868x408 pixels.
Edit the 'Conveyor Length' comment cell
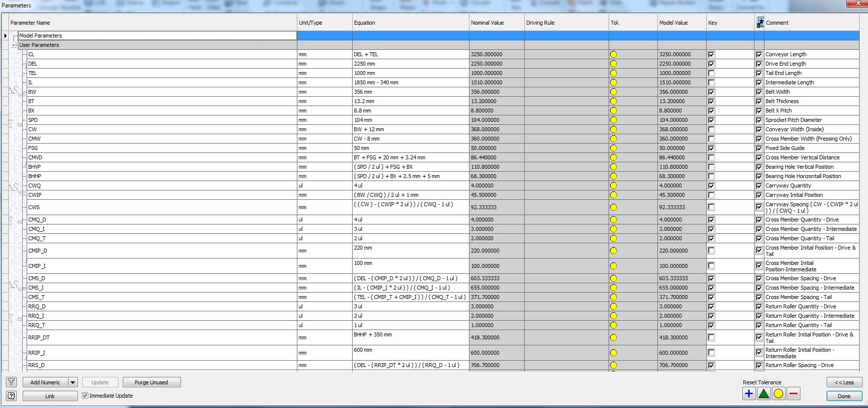click(812, 54)
